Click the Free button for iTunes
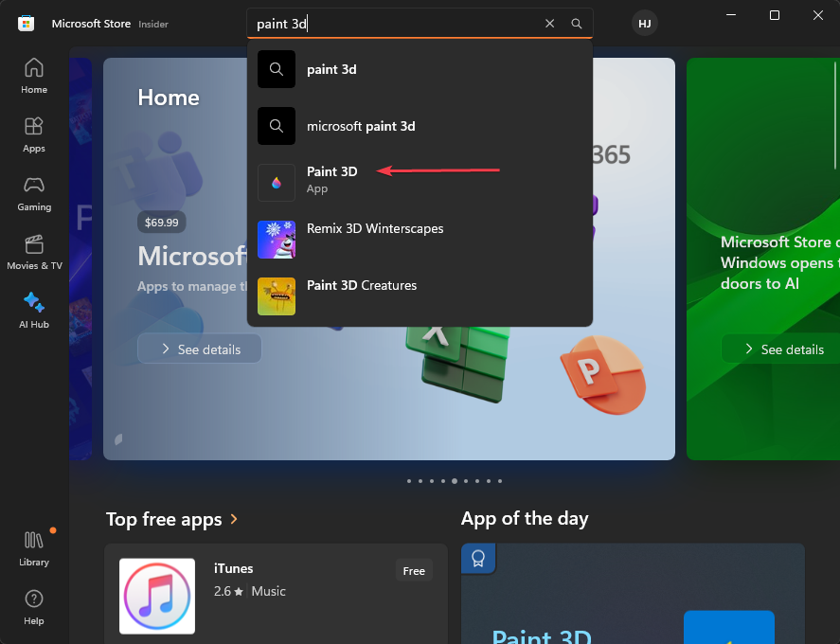The height and width of the screenshot is (644, 840). click(414, 570)
